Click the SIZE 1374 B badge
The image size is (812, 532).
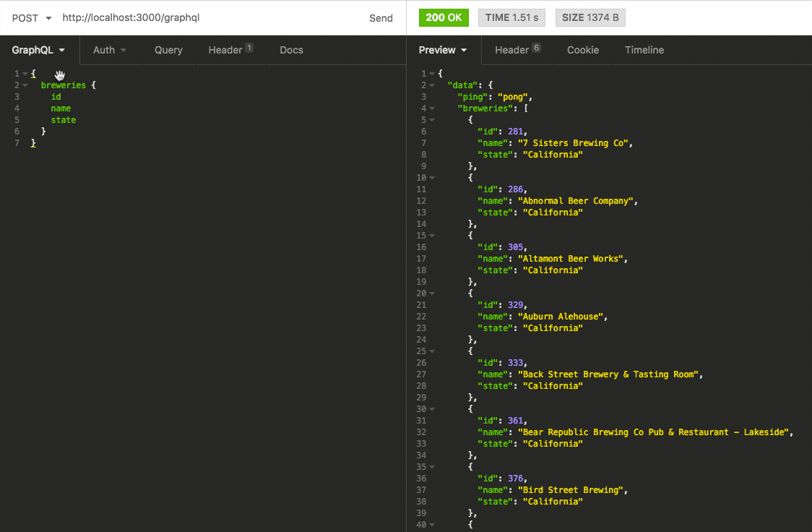coord(590,17)
